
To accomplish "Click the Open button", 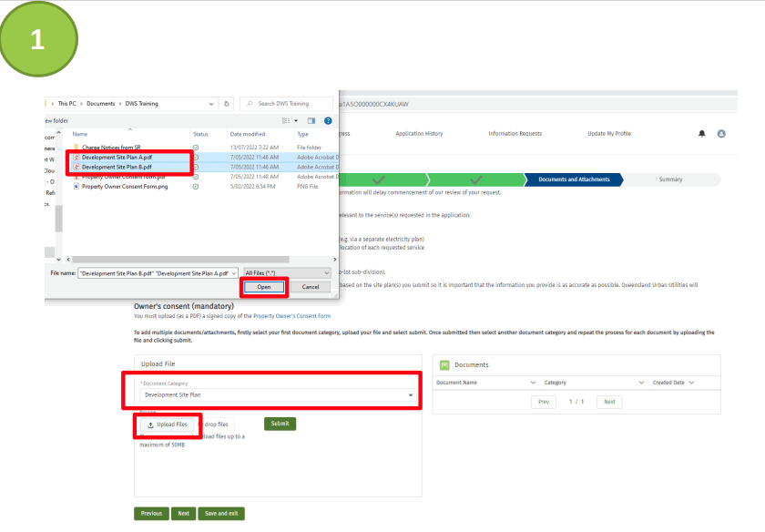I will [264, 287].
